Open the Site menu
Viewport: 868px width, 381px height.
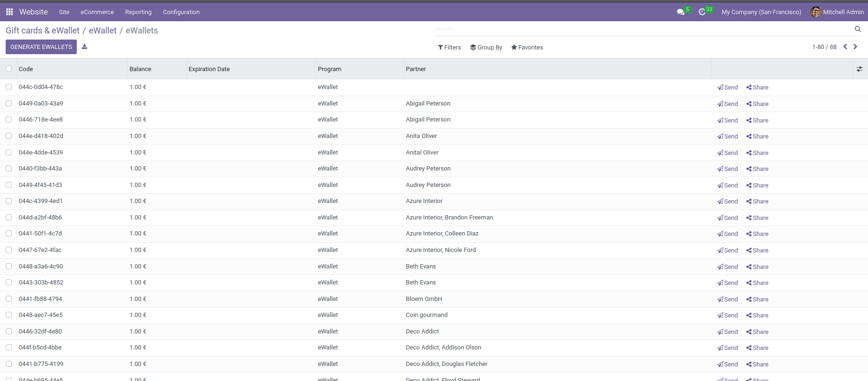(x=64, y=12)
